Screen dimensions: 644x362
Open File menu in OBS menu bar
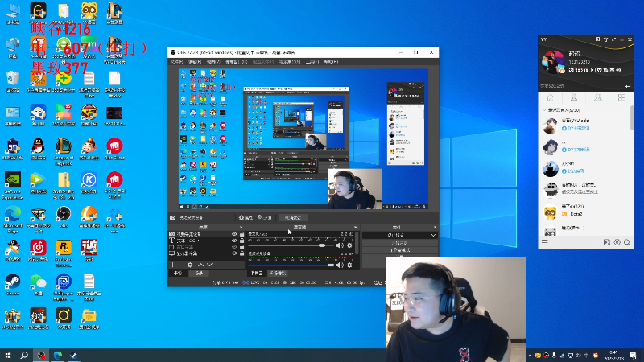point(176,62)
